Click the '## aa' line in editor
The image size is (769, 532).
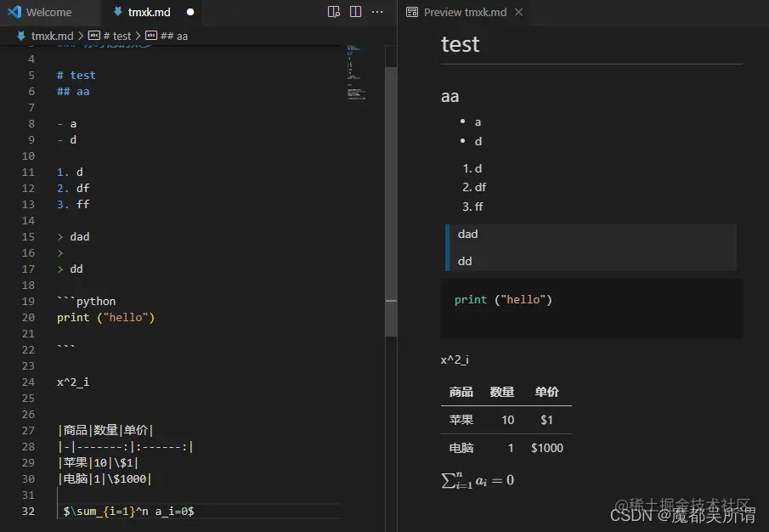coord(73,92)
